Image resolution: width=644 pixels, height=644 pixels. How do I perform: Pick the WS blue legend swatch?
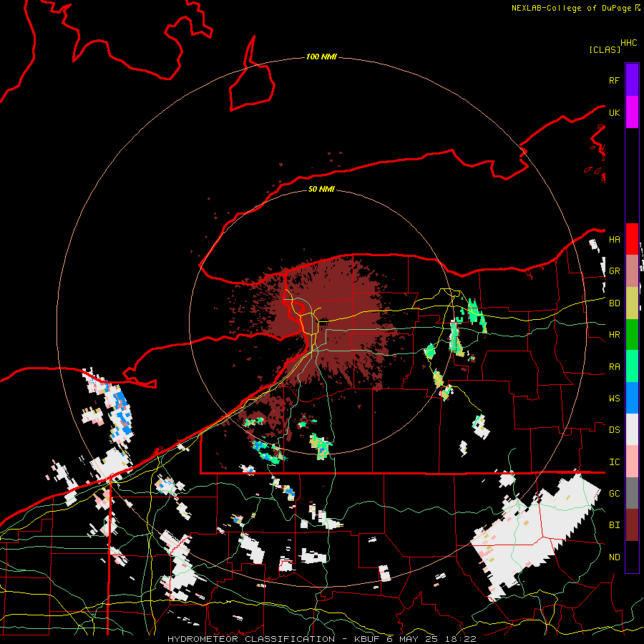click(632, 398)
